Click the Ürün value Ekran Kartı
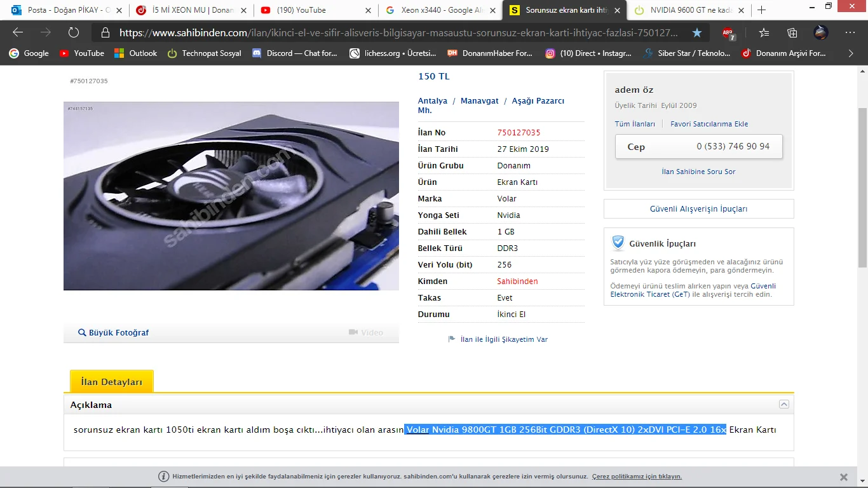Viewport: 868px width, 488px height. [x=517, y=182]
